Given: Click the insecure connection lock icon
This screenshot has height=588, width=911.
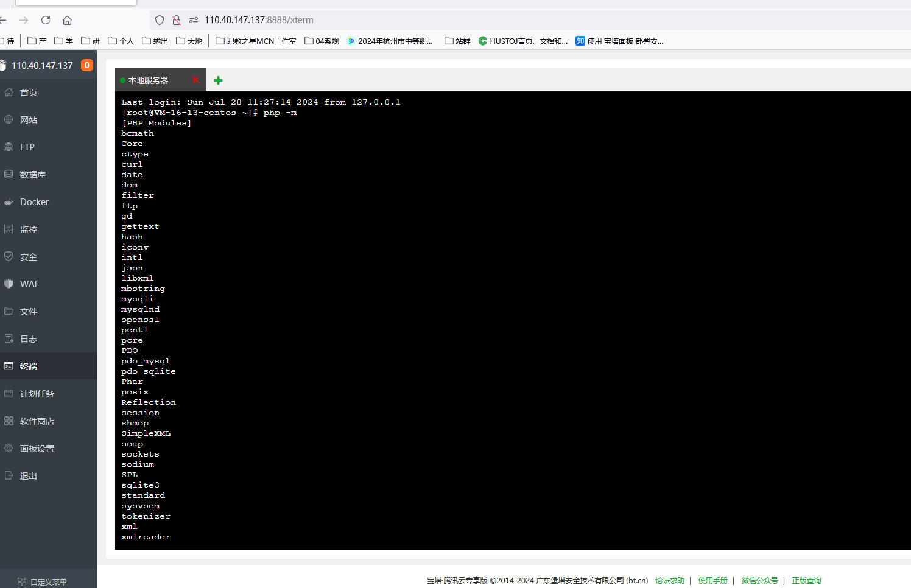Looking at the screenshot, I should click(177, 20).
